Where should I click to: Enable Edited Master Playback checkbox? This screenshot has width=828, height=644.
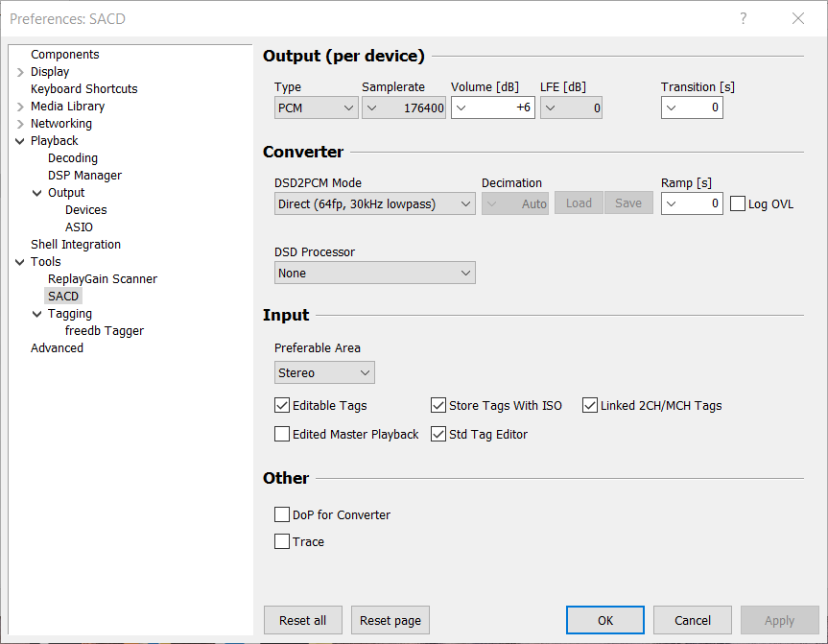pyautogui.click(x=282, y=435)
